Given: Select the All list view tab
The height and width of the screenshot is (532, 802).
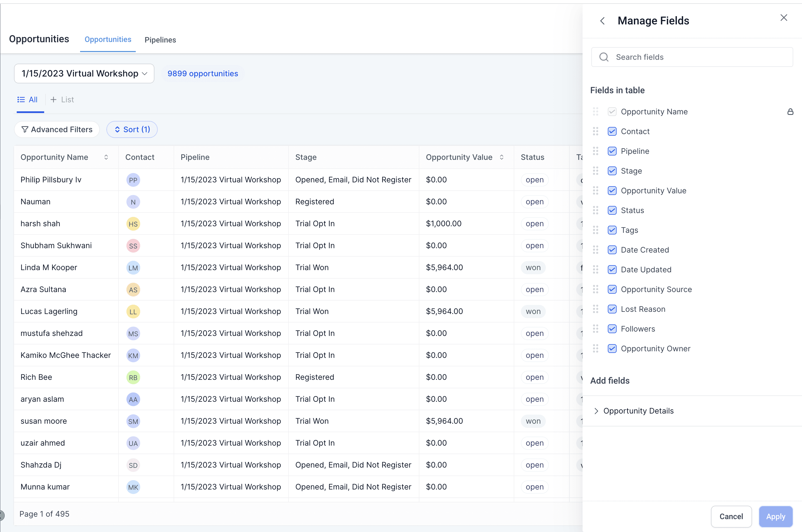Looking at the screenshot, I should pyautogui.click(x=27, y=100).
